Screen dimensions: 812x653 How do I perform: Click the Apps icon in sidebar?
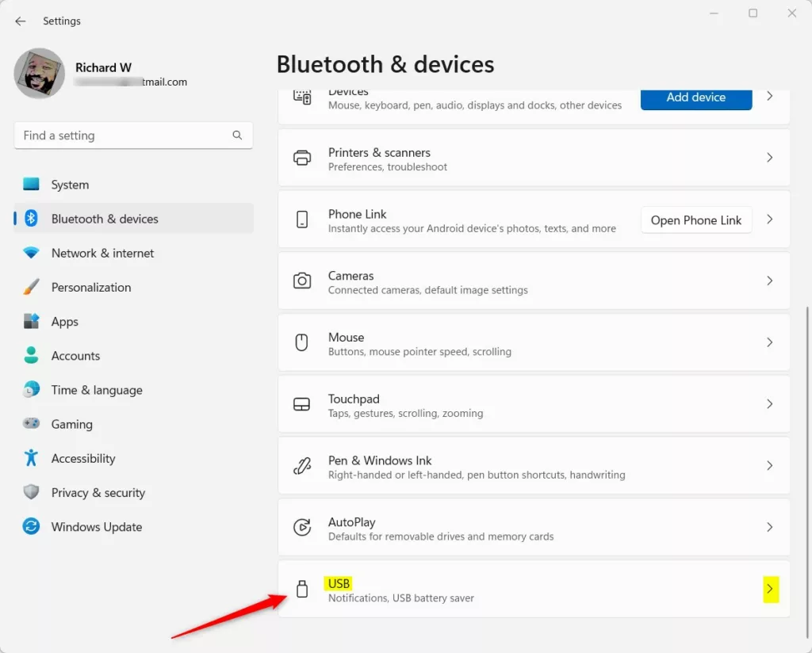tap(31, 321)
